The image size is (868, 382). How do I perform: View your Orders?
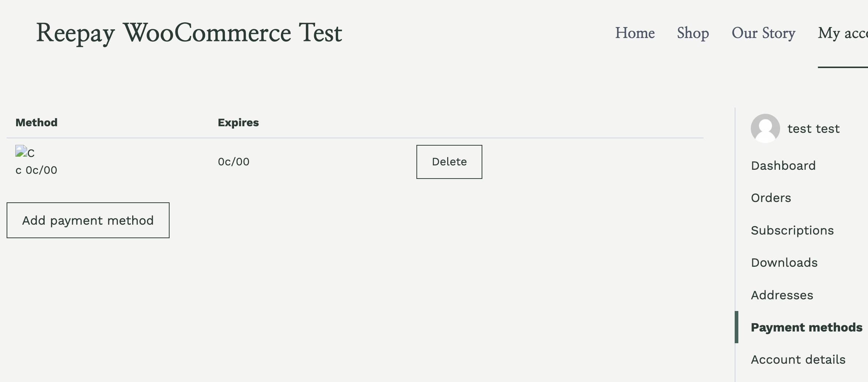click(x=771, y=198)
